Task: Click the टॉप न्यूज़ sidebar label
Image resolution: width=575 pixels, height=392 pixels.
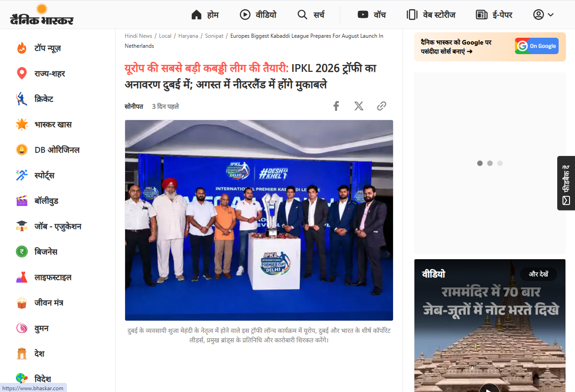Action: [48, 48]
